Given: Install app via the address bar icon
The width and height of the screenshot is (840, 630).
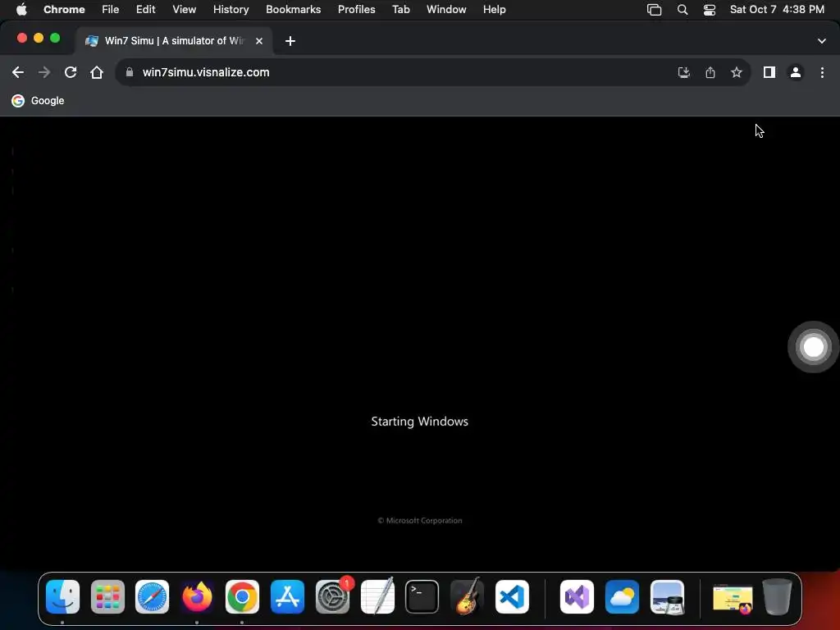Looking at the screenshot, I should pyautogui.click(x=683, y=72).
